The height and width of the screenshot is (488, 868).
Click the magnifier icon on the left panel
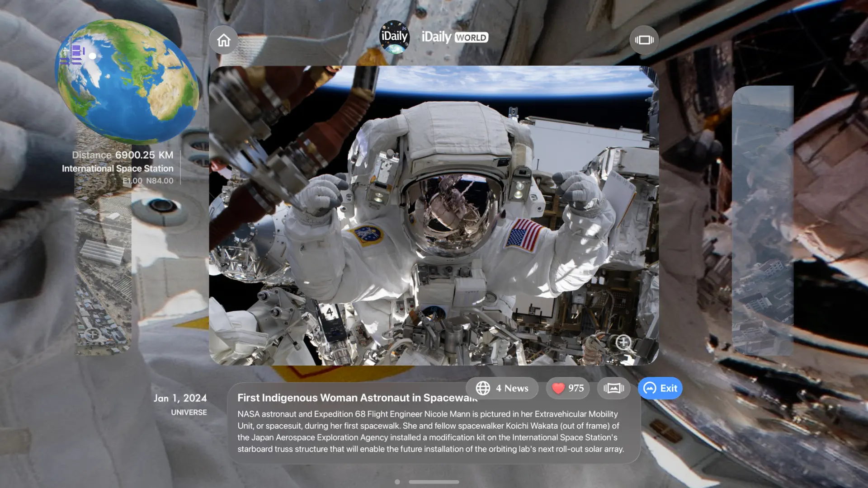click(x=94, y=335)
